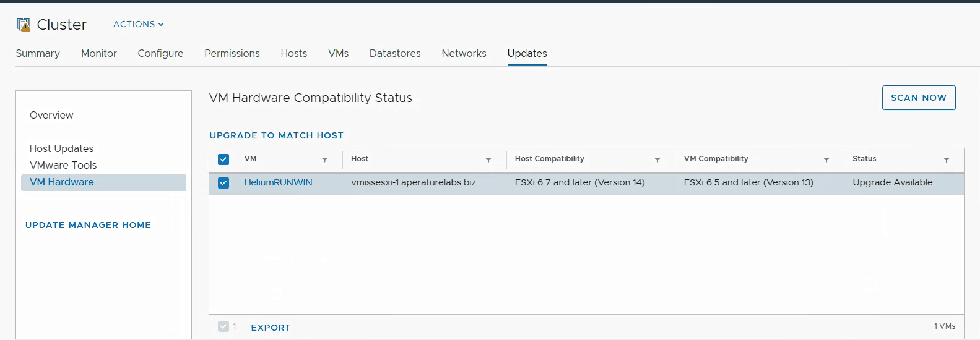The width and height of the screenshot is (980, 340).
Task: Click the SCAN NOW button
Action: (x=919, y=98)
